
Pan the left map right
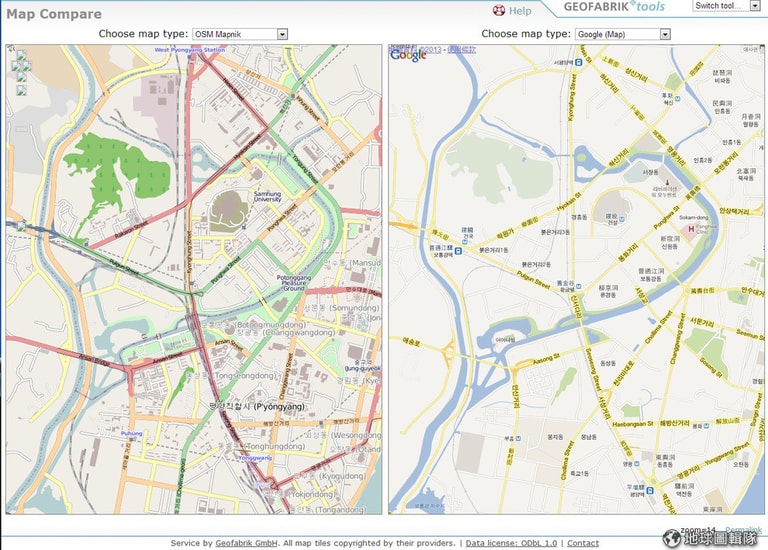pyautogui.click(x=27, y=66)
